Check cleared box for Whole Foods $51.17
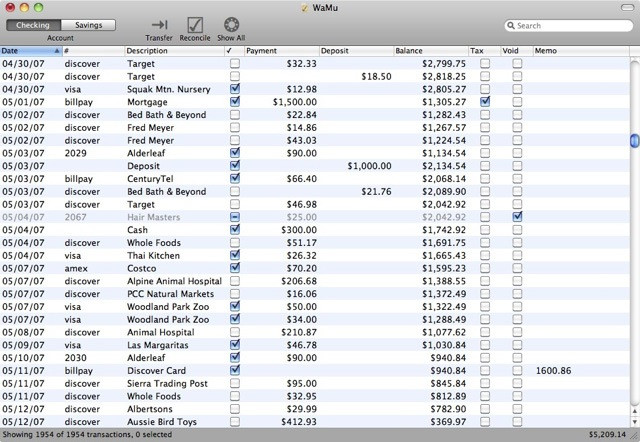640x442 pixels. 235,242
